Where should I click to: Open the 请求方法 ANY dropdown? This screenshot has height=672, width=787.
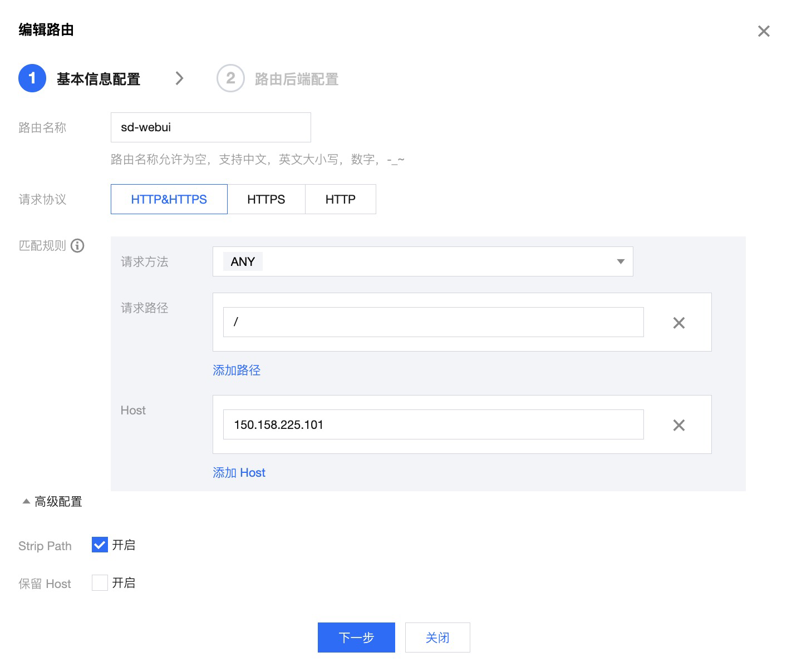[422, 261]
